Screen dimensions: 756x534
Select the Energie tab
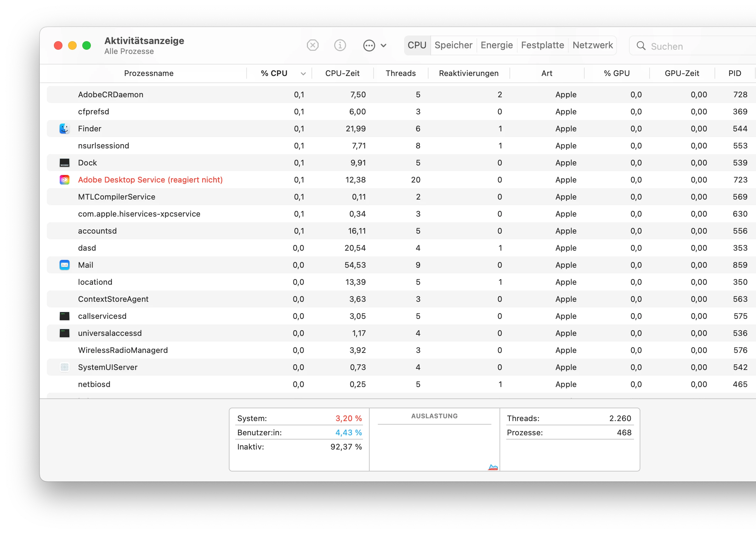coord(496,45)
